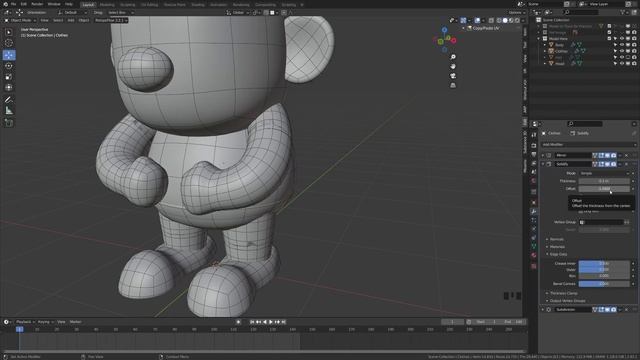
Task: Hide Body object in viewport
Action: coord(622,45)
